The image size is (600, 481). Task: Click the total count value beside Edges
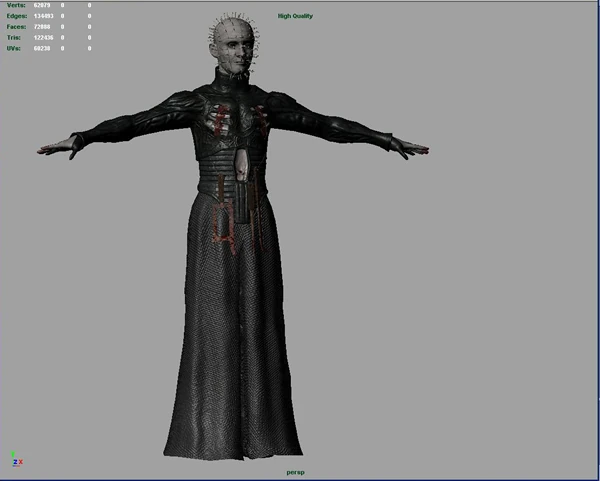(x=43, y=16)
